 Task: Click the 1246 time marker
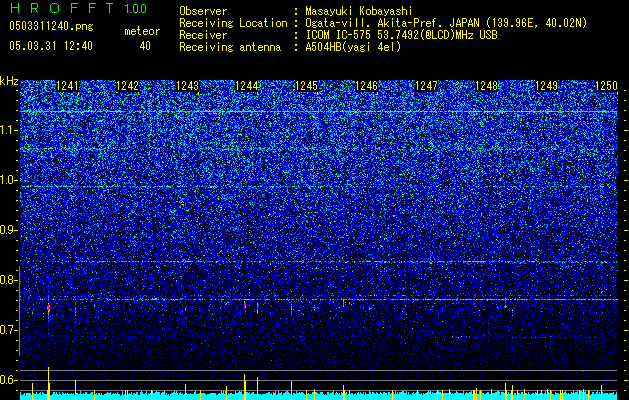tap(367, 86)
